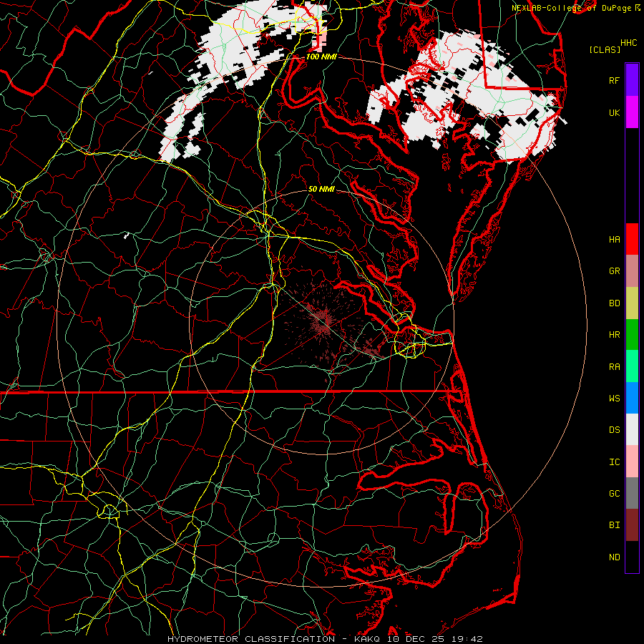Click the RF legend label
The height and width of the screenshot is (644, 644).
click(x=615, y=80)
